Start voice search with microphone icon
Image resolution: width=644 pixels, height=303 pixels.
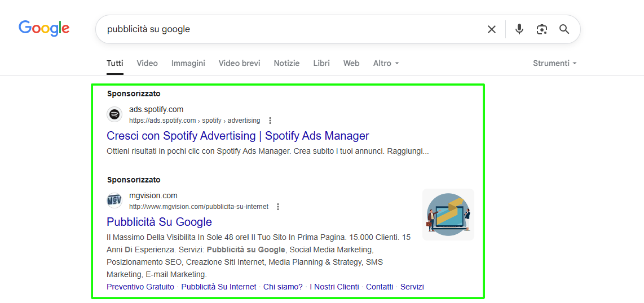tap(519, 29)
